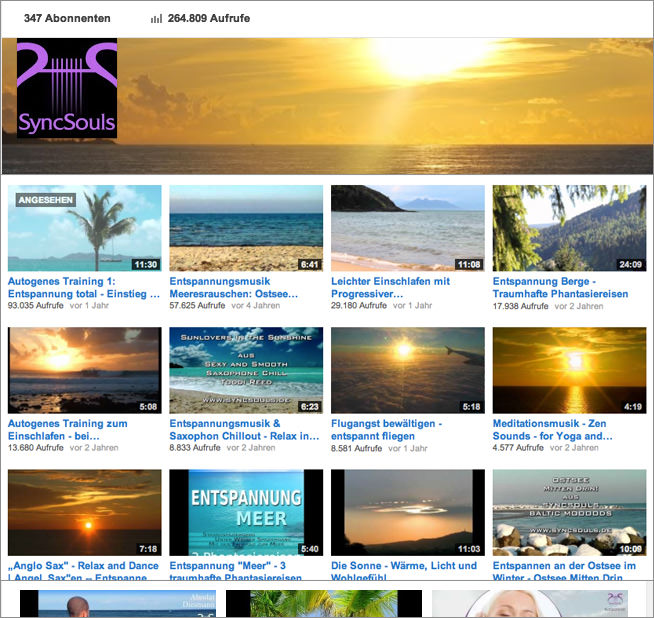Play the Flugangst airplane wing sunset thumbnail

(407, 370)
